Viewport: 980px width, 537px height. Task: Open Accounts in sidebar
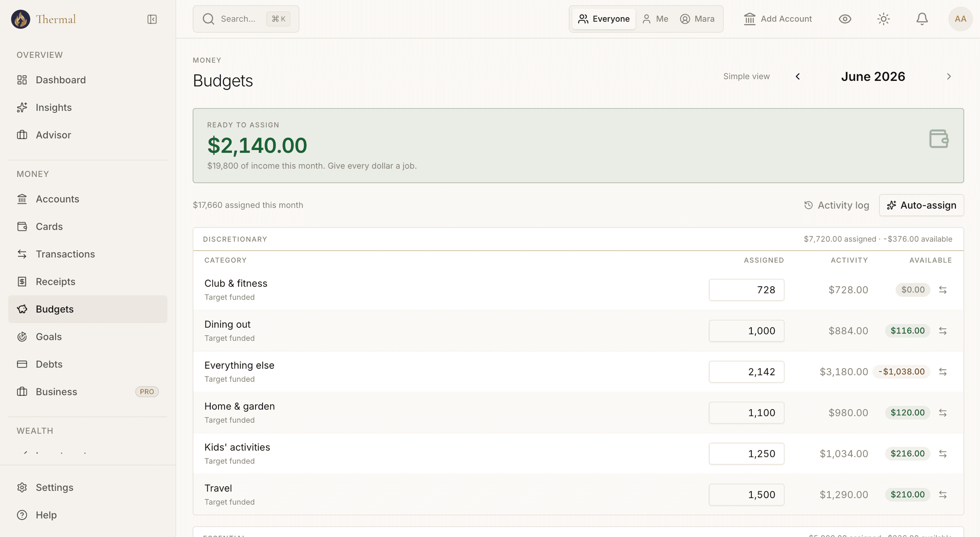(x=87, y=199)
